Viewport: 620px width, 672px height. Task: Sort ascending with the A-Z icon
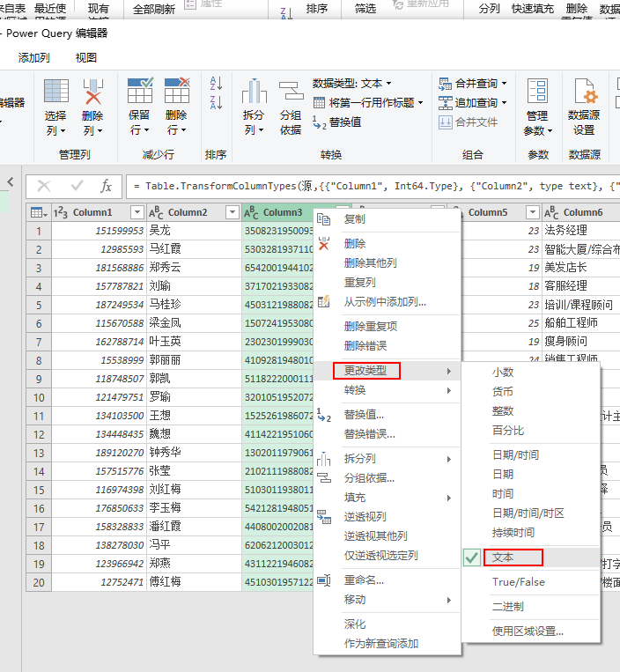(216, 83)
